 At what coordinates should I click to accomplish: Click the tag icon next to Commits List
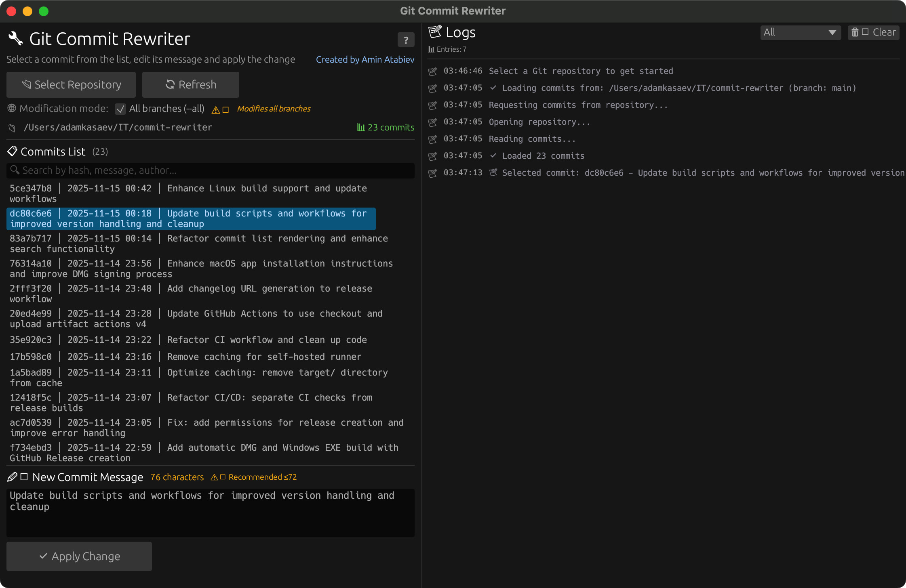[12, 151]
